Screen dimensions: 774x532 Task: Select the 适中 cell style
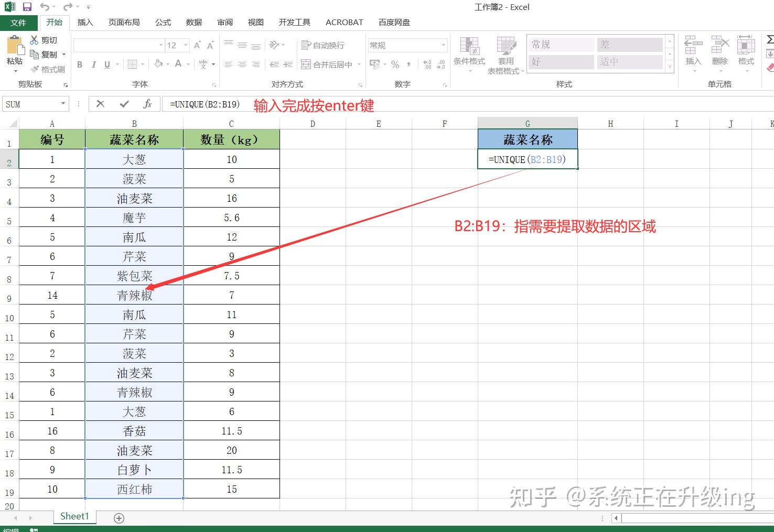pos(630,62)
